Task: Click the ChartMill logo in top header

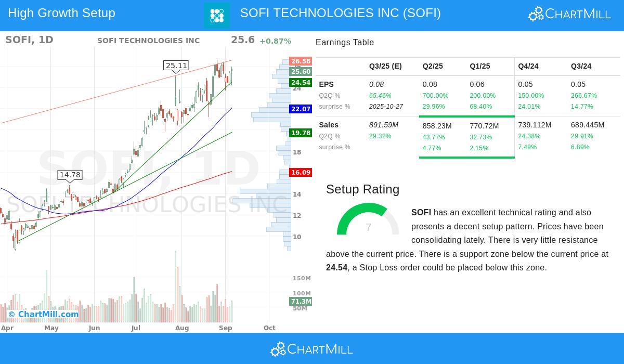Action: pos(569,14)
